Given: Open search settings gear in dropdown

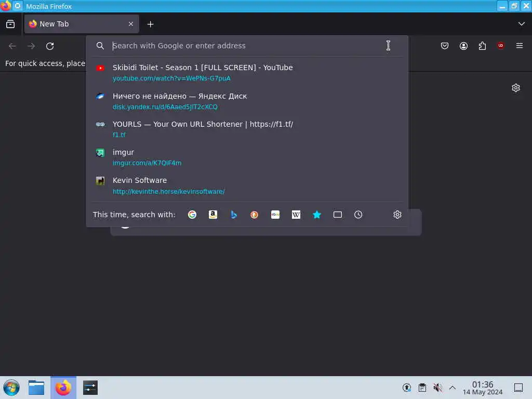Looking at the screenshot, I should [397, 215].
